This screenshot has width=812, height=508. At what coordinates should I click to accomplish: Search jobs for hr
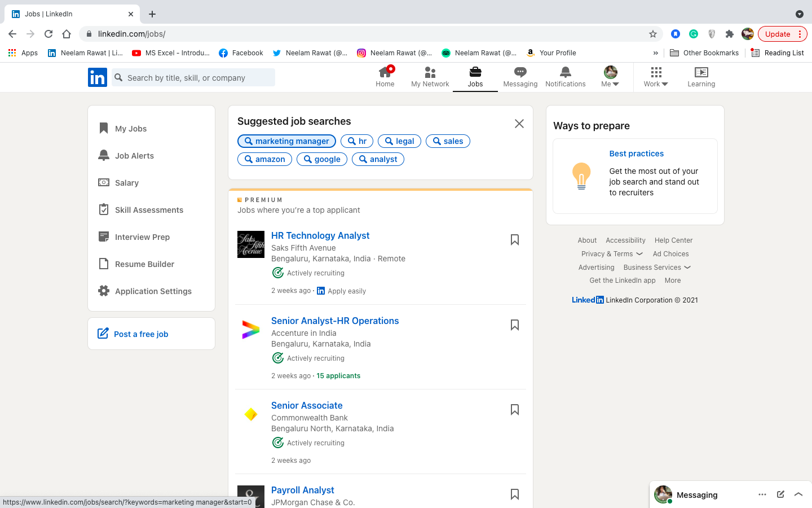coord(357,141)
